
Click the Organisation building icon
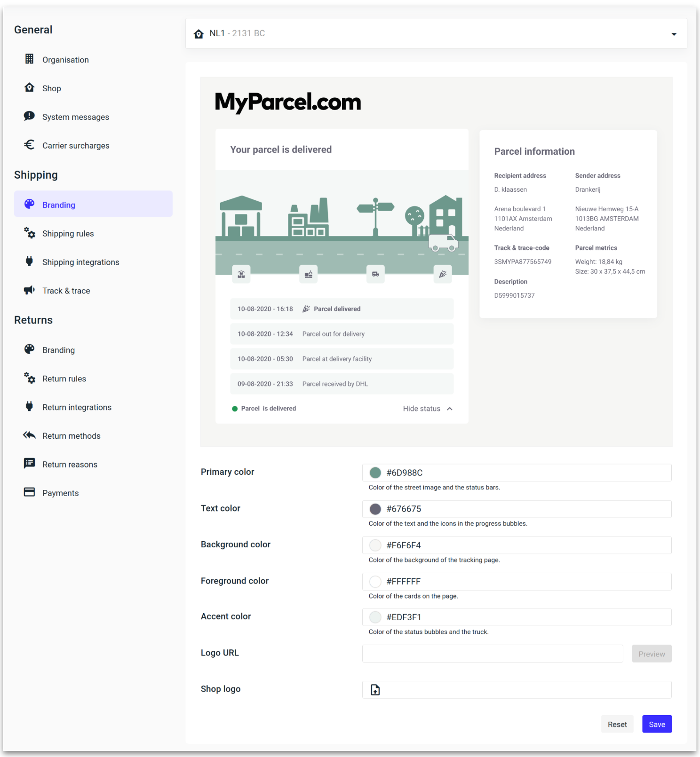point(29,59)
